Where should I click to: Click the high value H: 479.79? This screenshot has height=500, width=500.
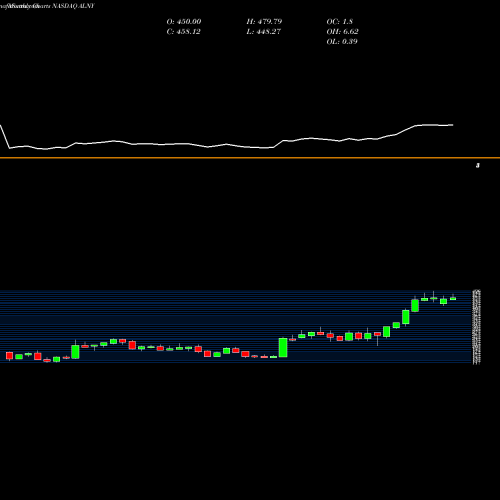(x=264, y=22)
